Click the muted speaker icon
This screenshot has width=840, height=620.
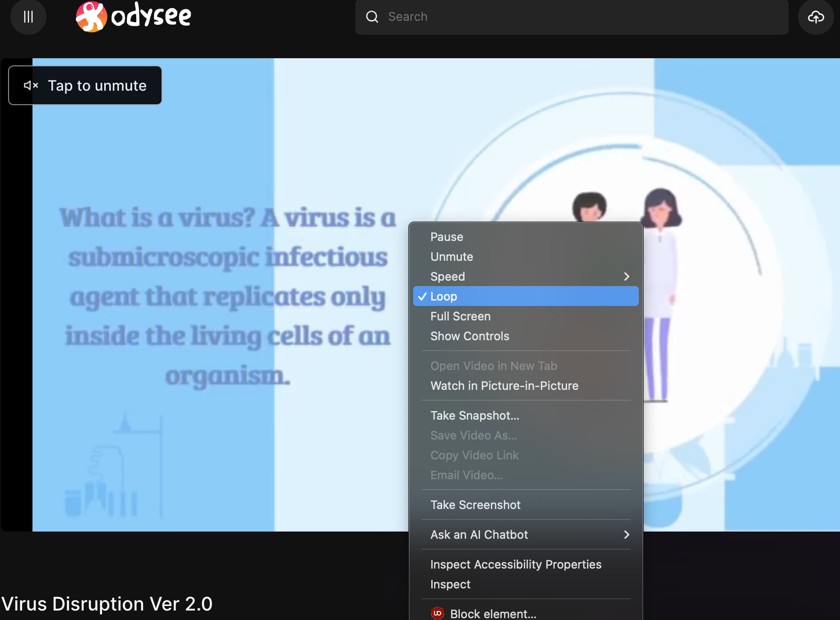click(x=30, y=85)
